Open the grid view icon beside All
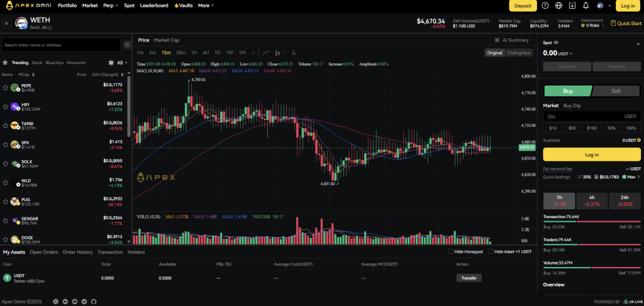Image resolution: width=644 pixels, height=306 pixels. 111,63
